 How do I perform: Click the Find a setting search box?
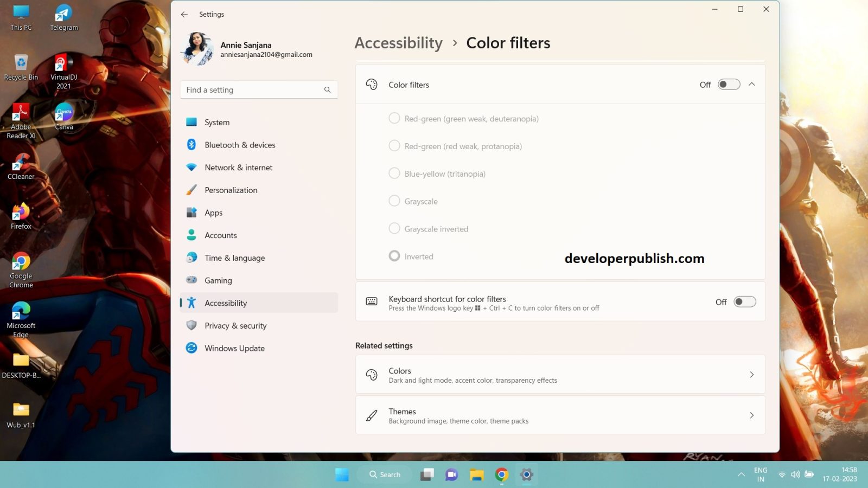coord(259,89)
